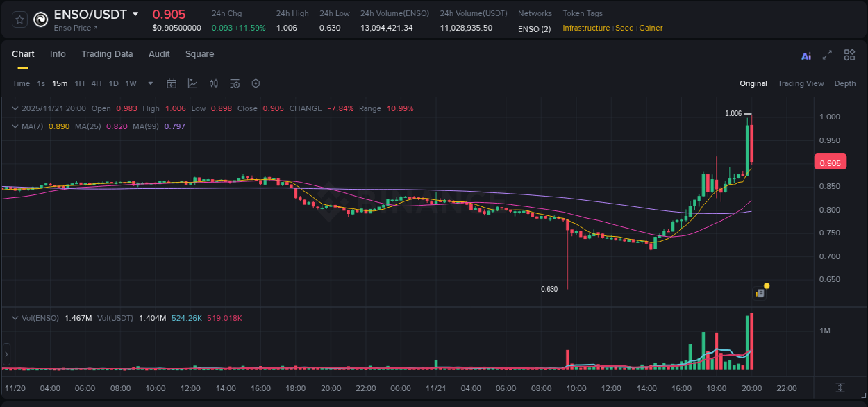Select the line chart style icon
This screenshot has width=868, height=407.
click(x=191, y=83)
